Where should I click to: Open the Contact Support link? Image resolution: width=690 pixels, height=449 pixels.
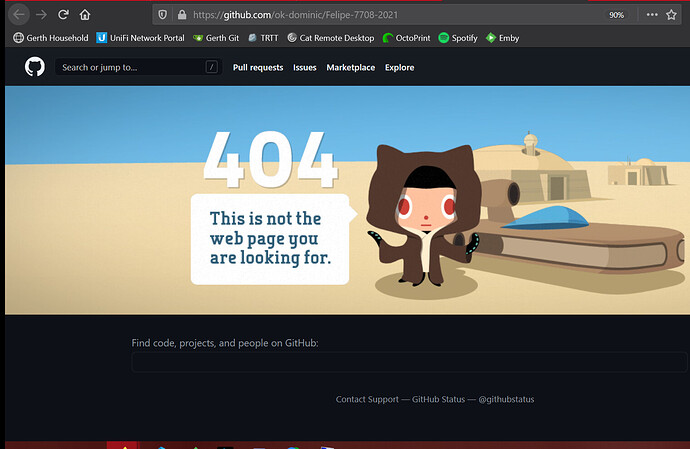coord(367,399)
